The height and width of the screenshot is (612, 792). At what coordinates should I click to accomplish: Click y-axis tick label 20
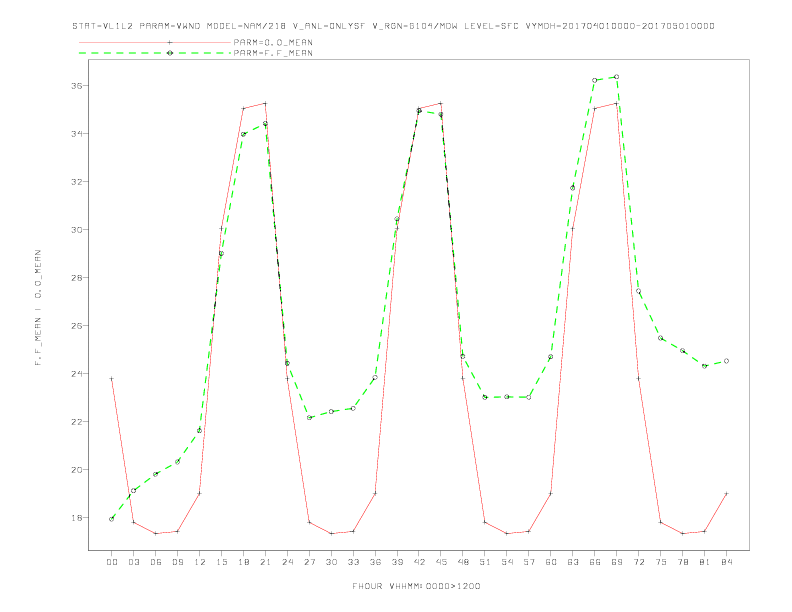(76, 470)
